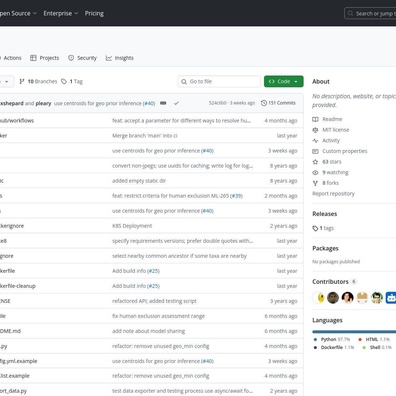
Task: Click the license scale icon
Action: pyautogui.click(x=315, y=130)
